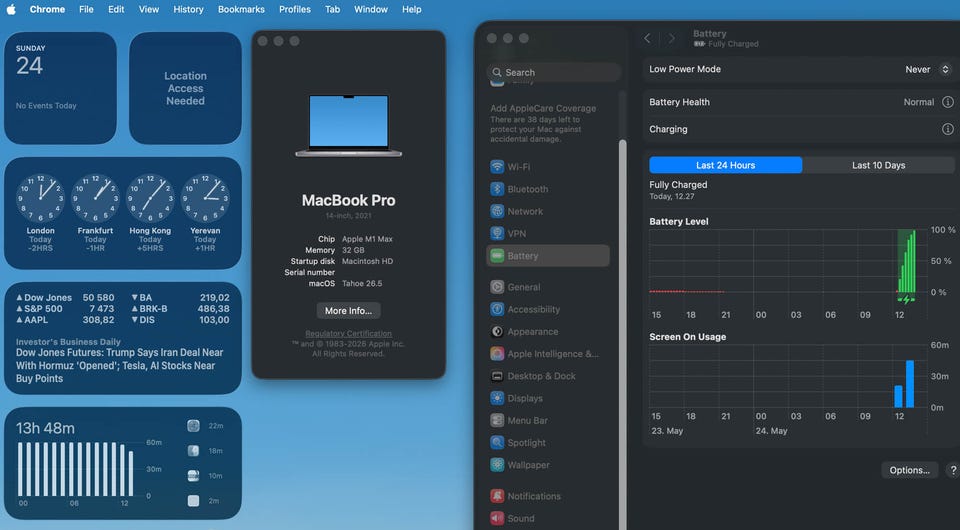Click the green charging bars in Battery Level chart
This screenshot has height=530, width=960.
(907, 261)
